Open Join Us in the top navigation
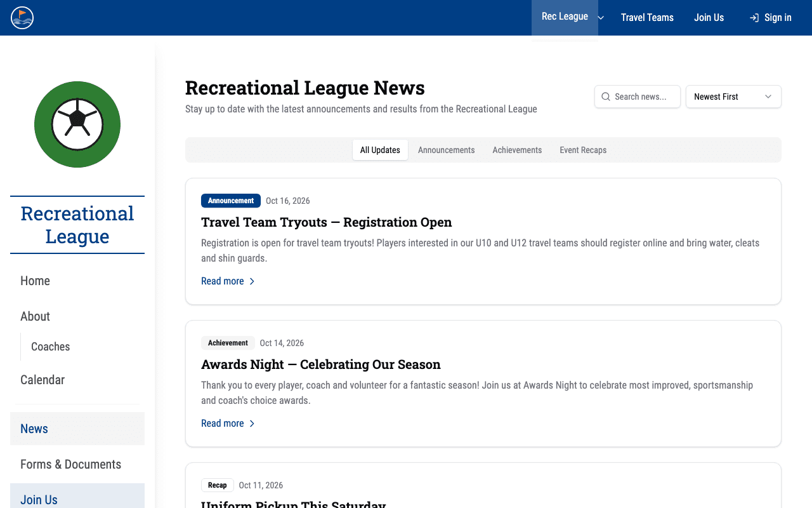 click(x=709, y=18)
